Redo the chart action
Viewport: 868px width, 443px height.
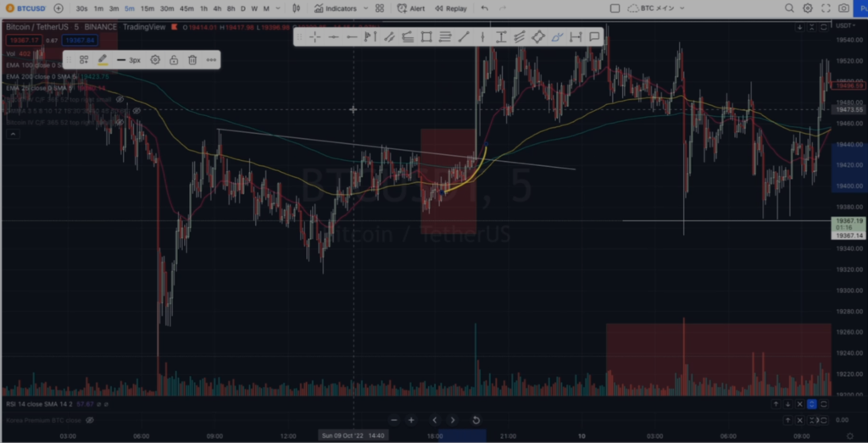click(x=503, y=8)
